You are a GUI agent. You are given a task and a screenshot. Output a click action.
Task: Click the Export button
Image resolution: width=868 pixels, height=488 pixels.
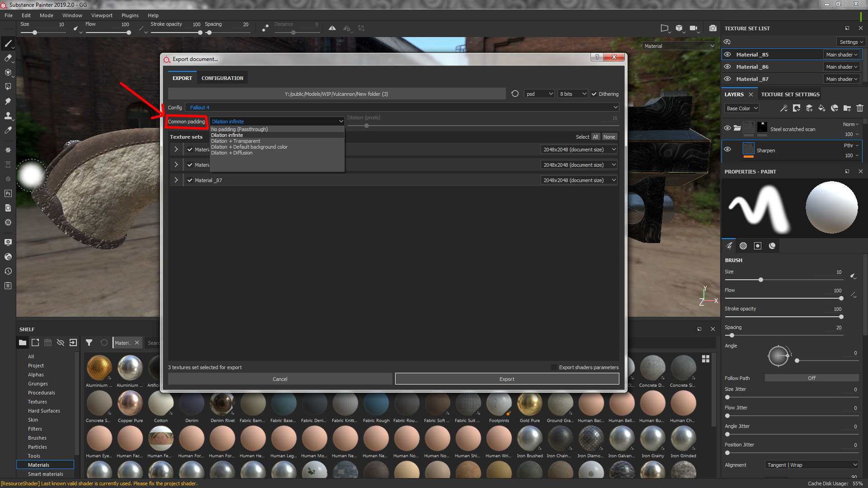point(507,379)
